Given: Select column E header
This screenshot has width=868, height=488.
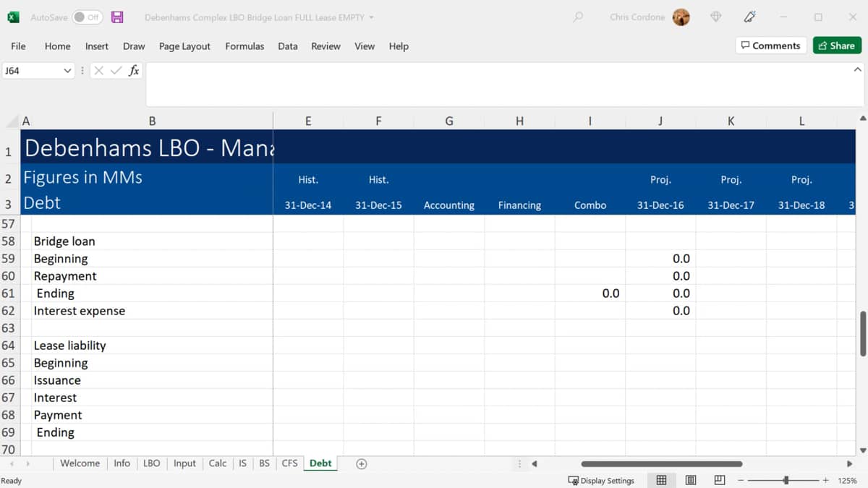Looking at the screenshot, I should click(x=308, y=121).
